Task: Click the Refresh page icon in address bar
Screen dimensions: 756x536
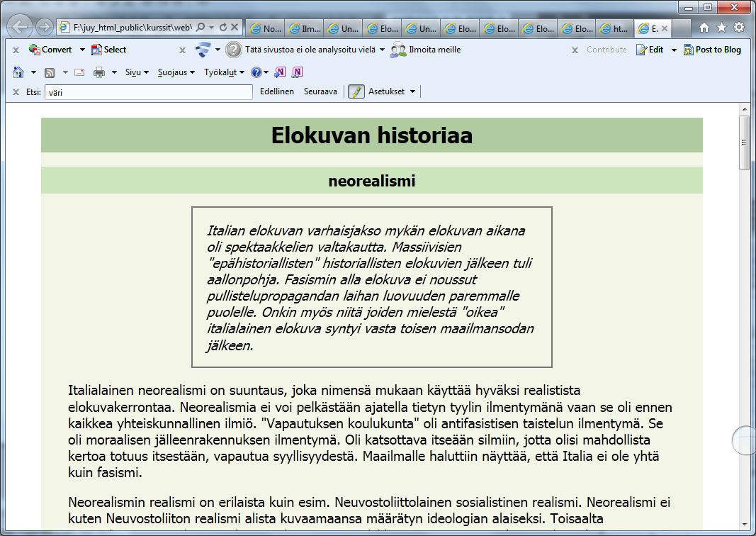Action: tap(223, 28)
